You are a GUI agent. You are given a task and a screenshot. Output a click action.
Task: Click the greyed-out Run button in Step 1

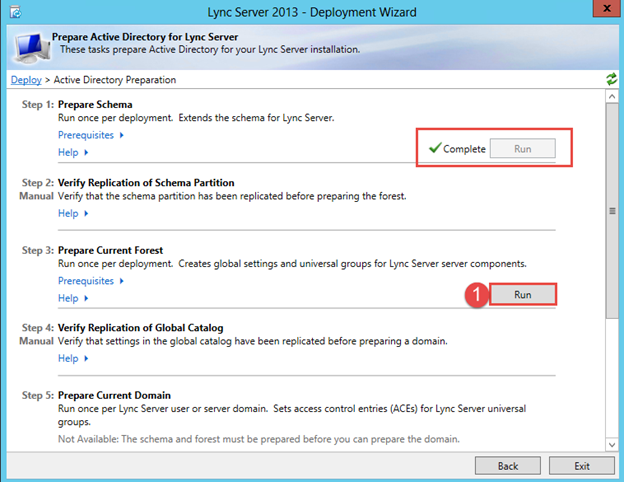[x=522, y=149]
